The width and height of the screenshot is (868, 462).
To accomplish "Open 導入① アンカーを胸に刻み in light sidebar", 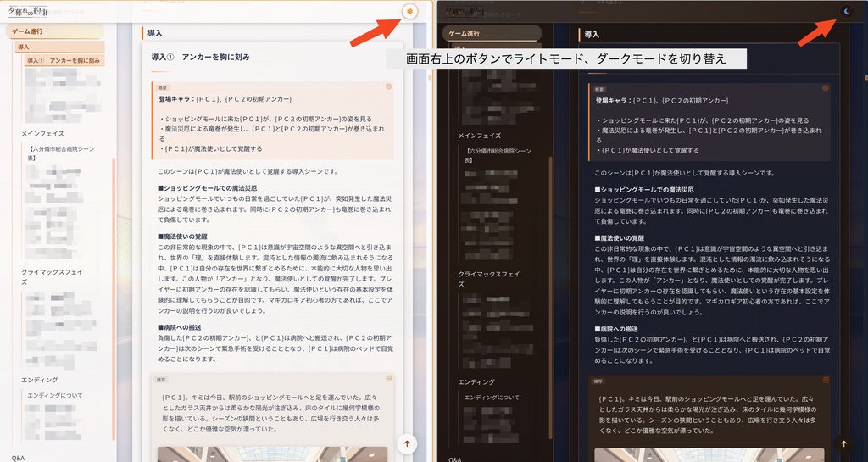I will tap(64, 60).
